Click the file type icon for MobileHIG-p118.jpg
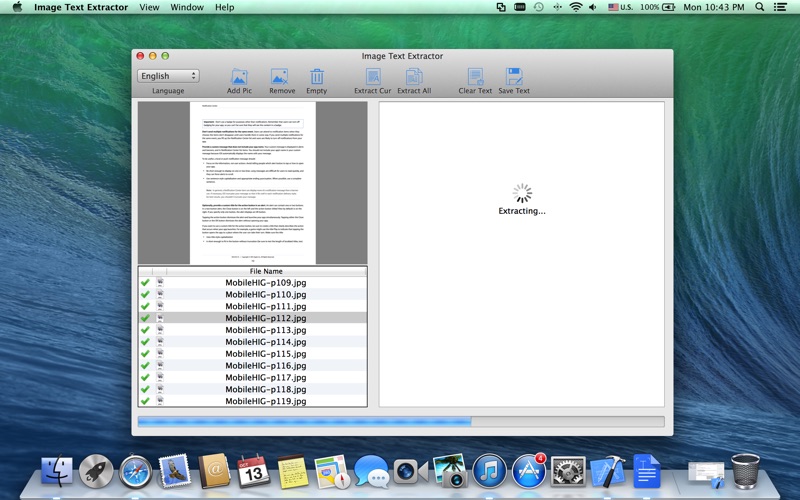The image size is (800, 500). 160,389
